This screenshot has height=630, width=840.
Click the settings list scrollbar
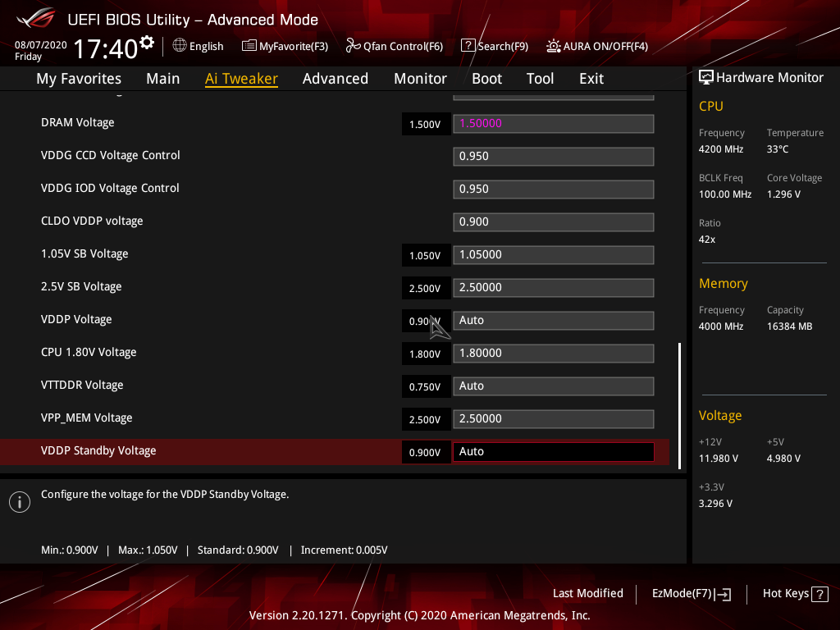(x=680, y=406)
